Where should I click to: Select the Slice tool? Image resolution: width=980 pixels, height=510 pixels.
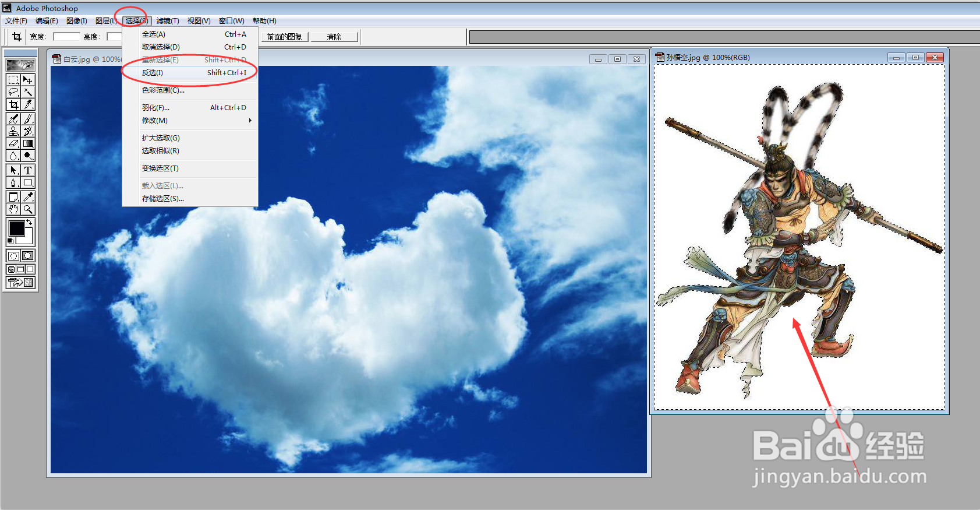[27, 104]
